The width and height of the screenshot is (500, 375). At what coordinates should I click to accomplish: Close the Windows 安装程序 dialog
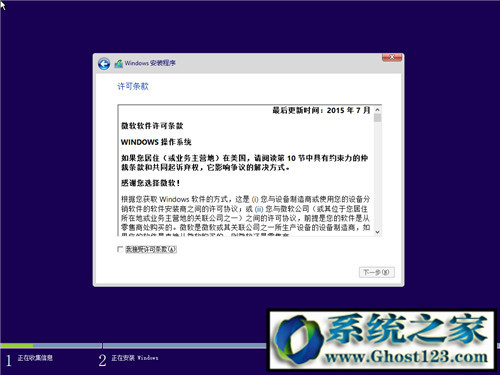392,58
